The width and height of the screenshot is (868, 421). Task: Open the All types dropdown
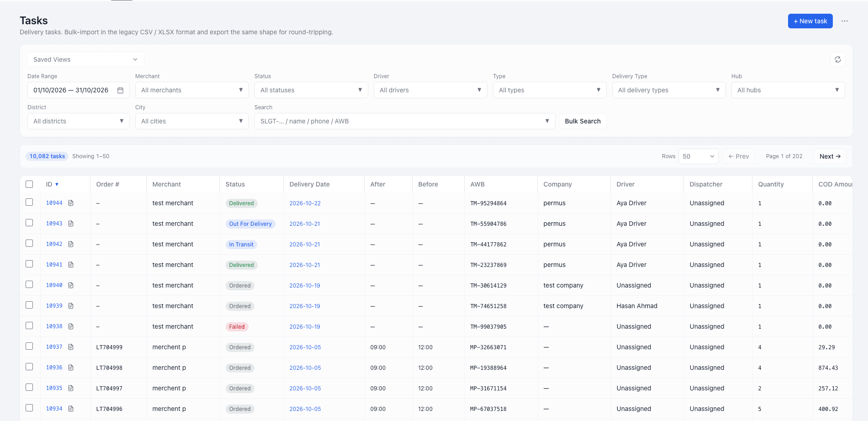pyautogui.click(x=550, y=90)
